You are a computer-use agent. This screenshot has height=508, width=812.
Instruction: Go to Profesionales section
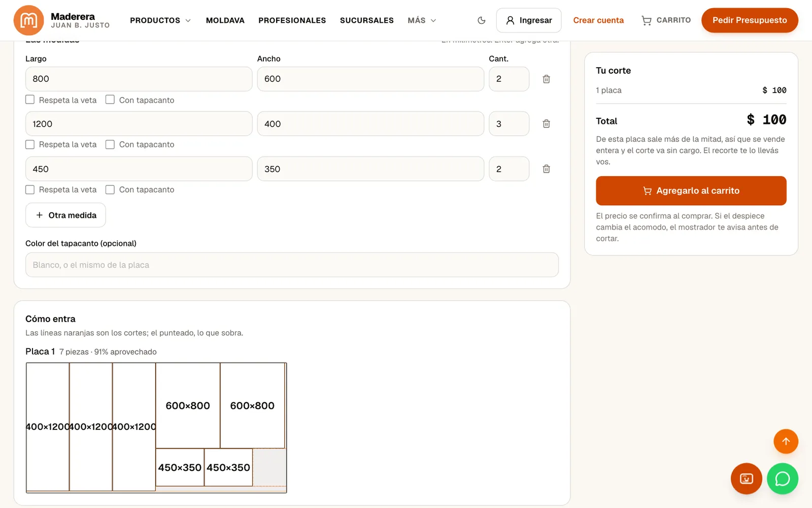292,20
